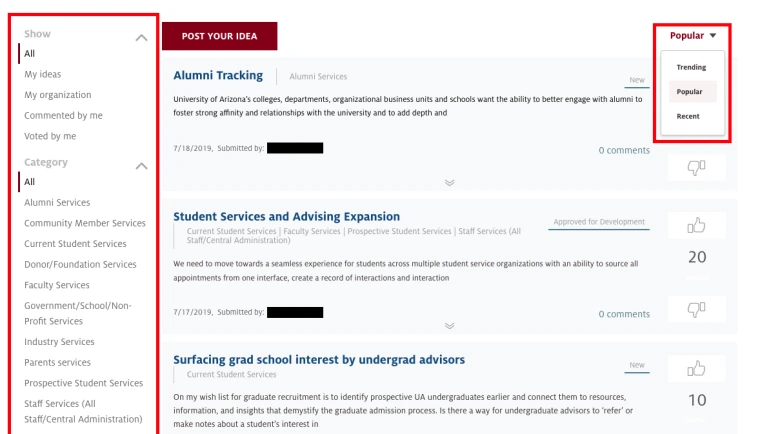Screen dimensions: 760x434
Task: Expand Student Services idea with double chevron
Action: (x=449, y=326)
